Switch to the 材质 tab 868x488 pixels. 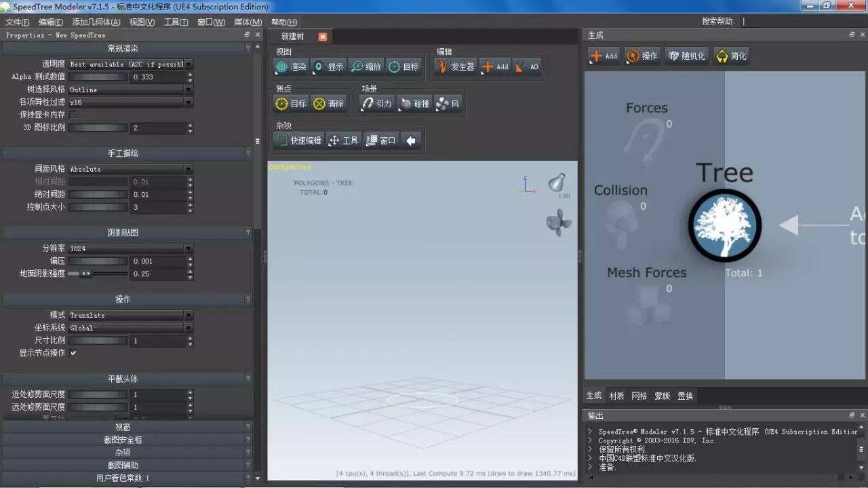coord(616,396)
